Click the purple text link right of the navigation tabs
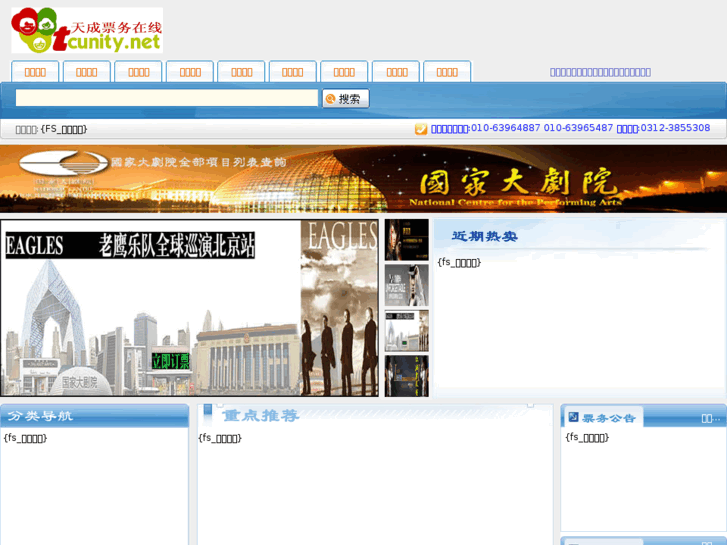Viewport: 727px width, 545px height. point(600,72)
